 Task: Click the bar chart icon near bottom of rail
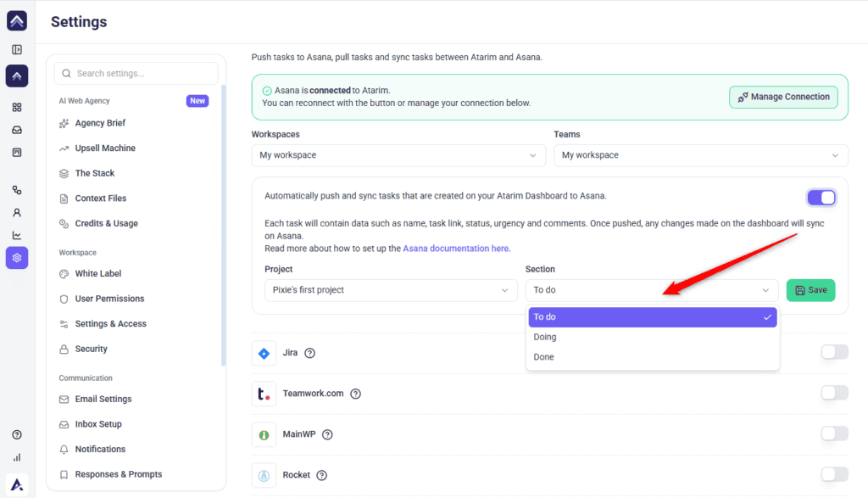(x=17, y=457)
